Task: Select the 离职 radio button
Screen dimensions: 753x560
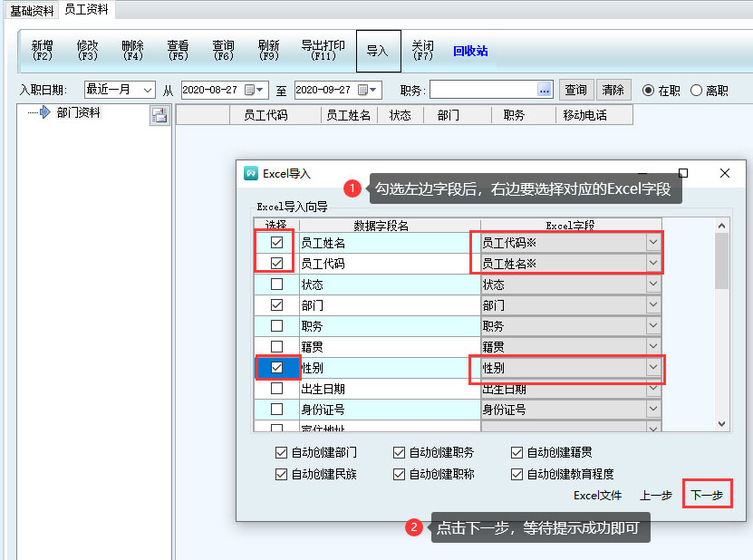Action: coord(696,91)
